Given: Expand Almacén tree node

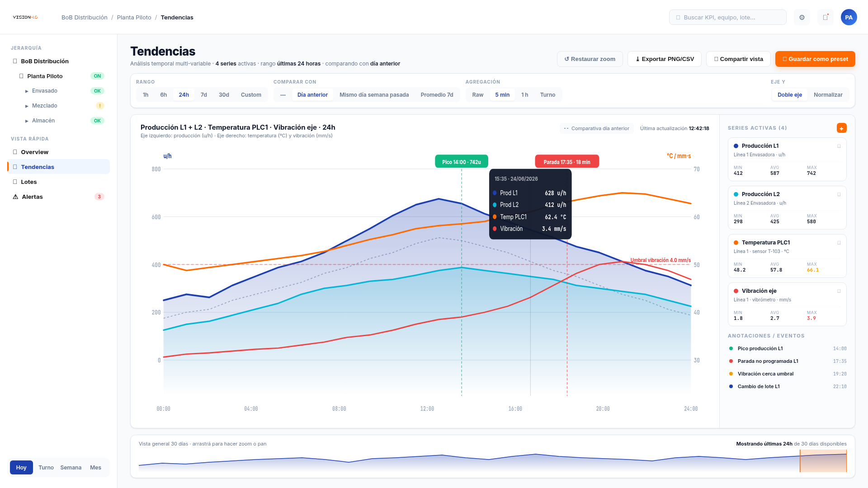Looking at the screenshot, I should coord(27,121).
